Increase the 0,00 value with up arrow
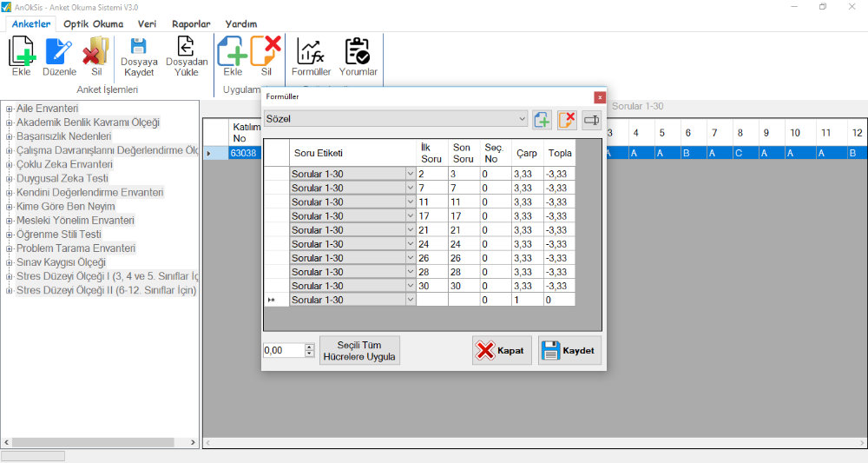 [310, 347]
